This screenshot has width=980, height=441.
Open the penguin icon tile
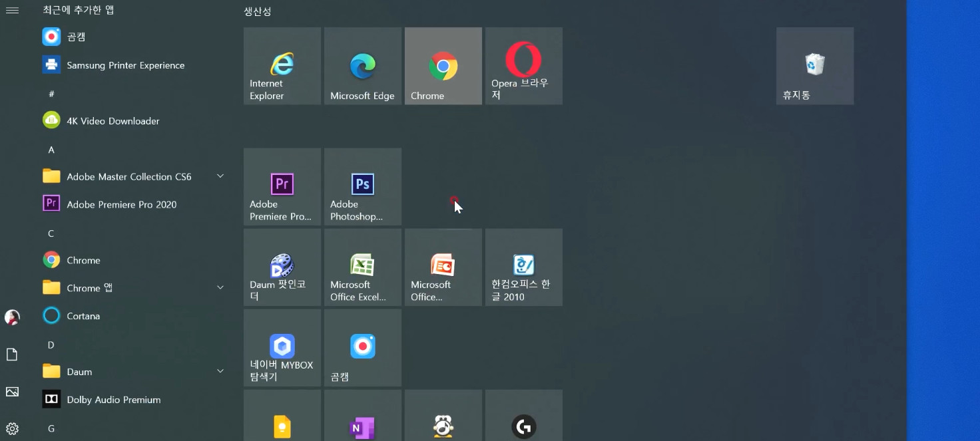(x=443, y=416)
